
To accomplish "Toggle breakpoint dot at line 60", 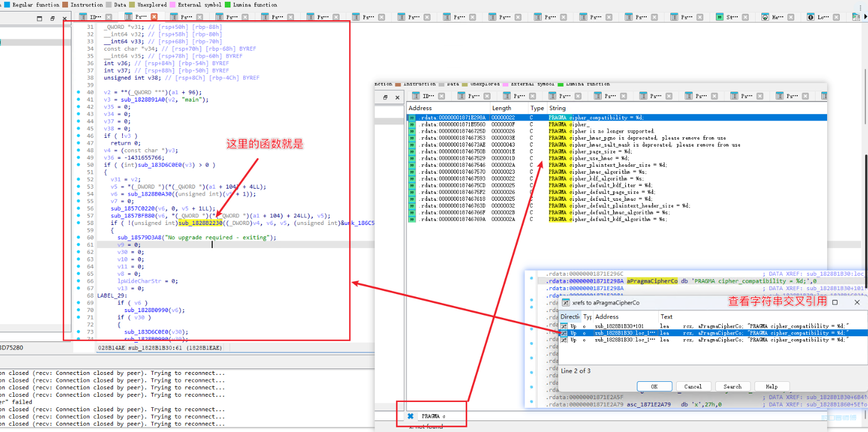I will [x=78, y=237].
